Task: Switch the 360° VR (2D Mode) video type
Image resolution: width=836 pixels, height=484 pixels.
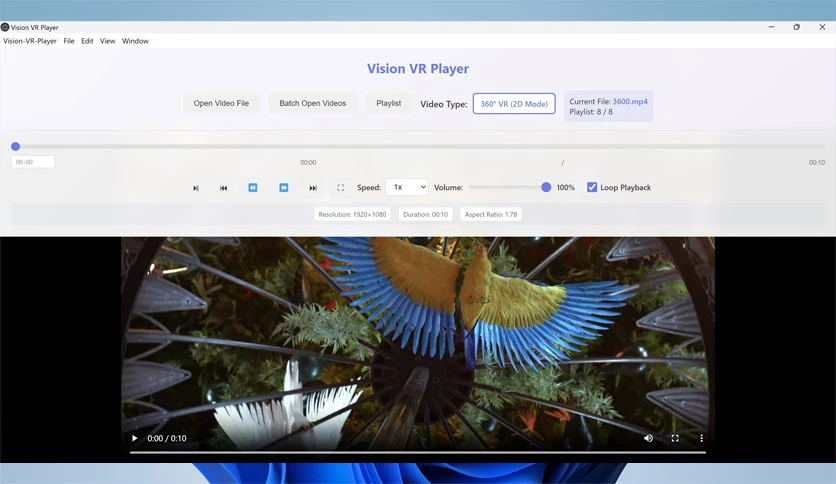Action: pyautogui.click(x=514, y=104)
